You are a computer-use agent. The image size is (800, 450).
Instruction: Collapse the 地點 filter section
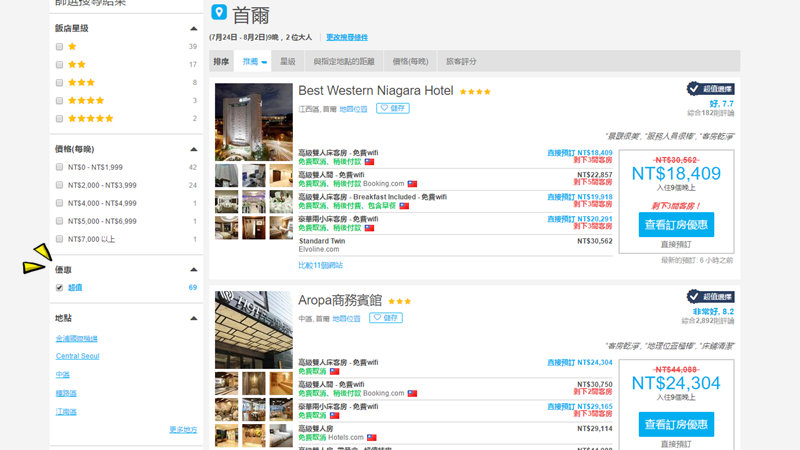click(193, 318)
